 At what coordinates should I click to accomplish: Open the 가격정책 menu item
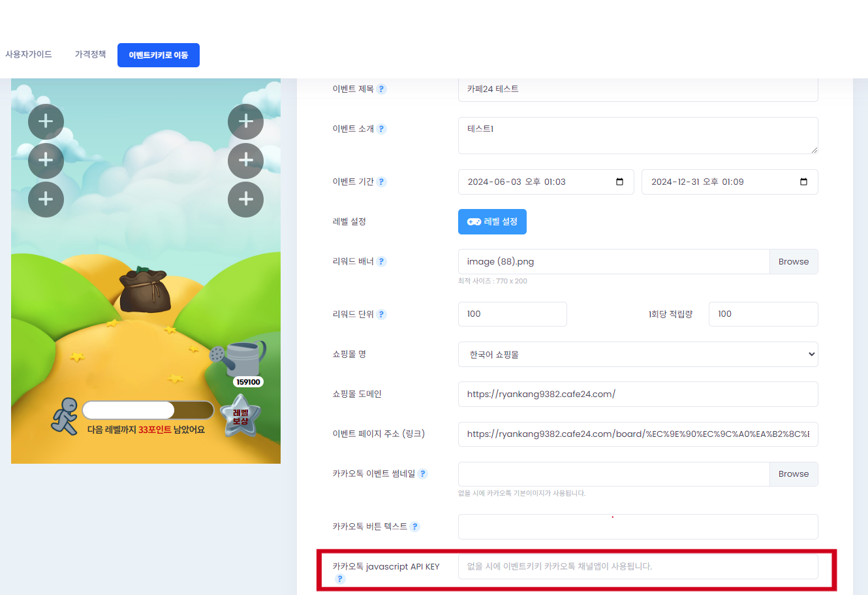(90, 54)
